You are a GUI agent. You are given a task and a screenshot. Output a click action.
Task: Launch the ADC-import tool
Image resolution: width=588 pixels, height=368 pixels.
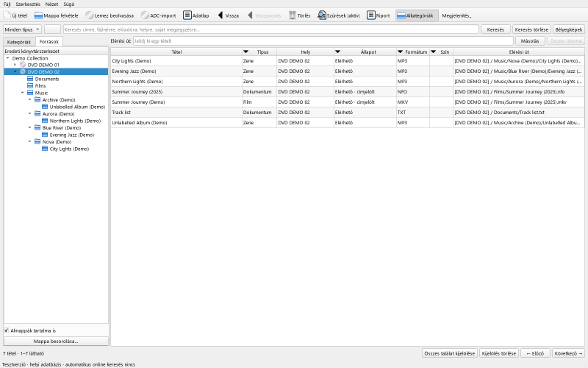click(x=145, y=15)
